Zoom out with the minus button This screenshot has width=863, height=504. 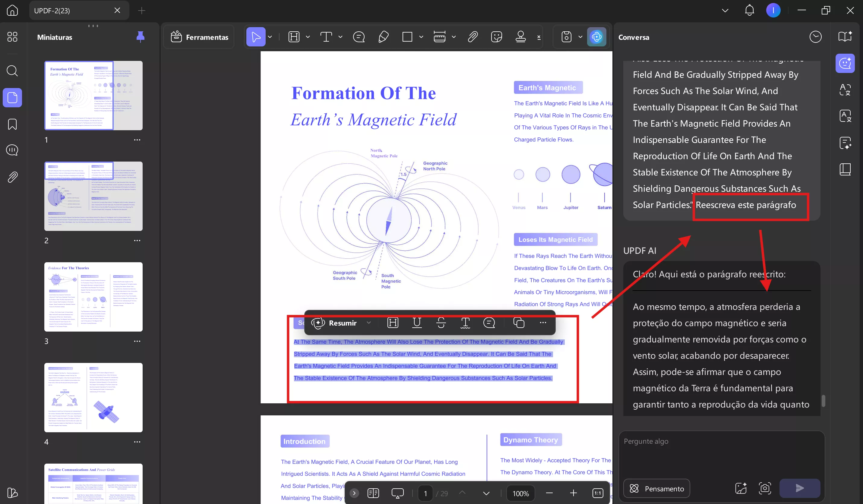point(549,493)
